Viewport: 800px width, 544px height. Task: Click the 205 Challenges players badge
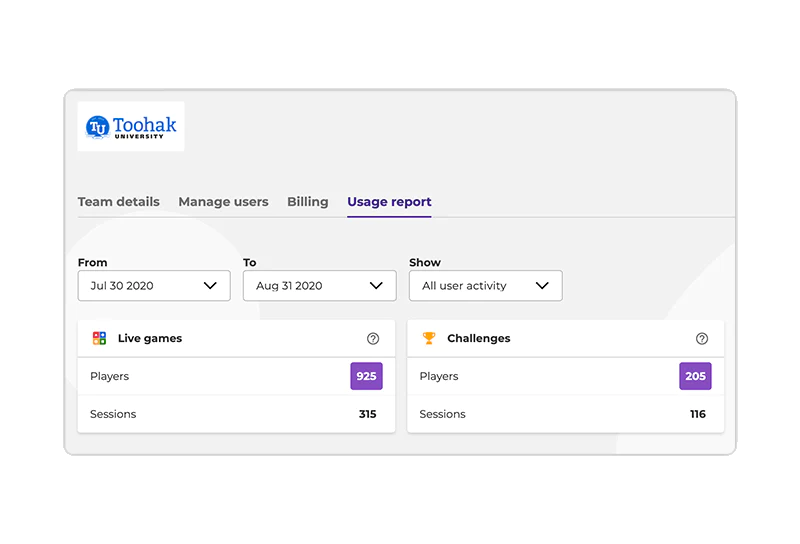click(x=695, y=377)
